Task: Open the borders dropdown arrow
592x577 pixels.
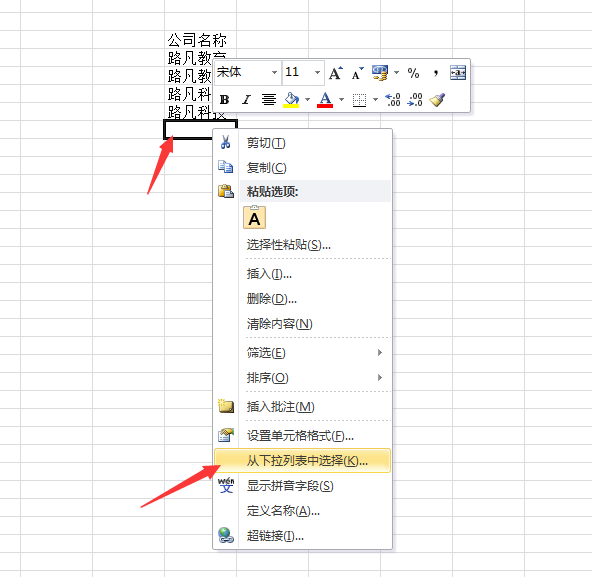Action: (375, 100)
